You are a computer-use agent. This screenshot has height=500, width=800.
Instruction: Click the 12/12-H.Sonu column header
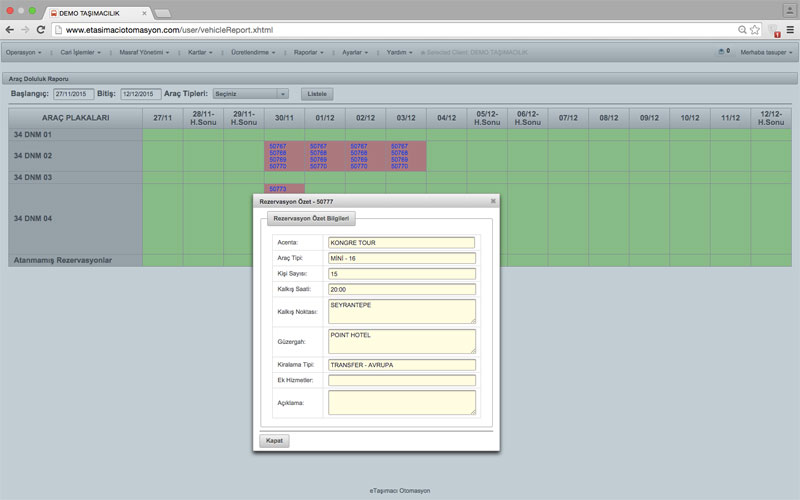point(771,118)
